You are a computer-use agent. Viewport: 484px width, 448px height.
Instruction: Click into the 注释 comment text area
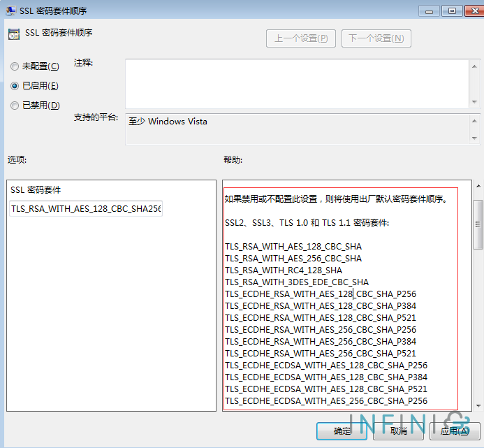point(297,84)
